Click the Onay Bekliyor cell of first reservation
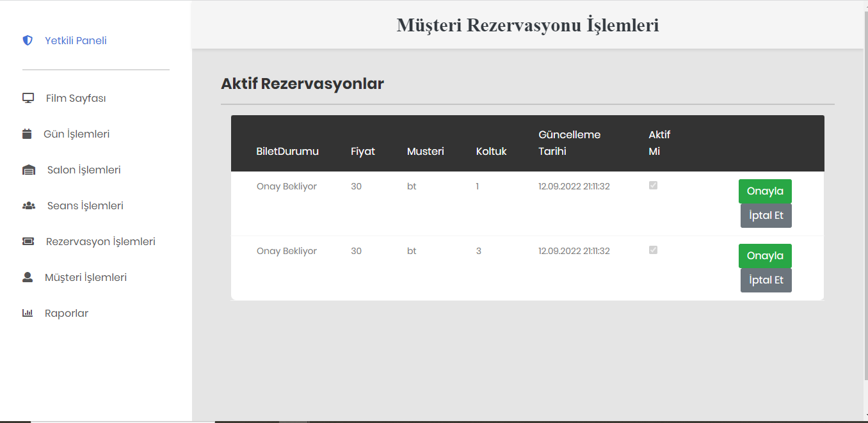 [286, 186]
